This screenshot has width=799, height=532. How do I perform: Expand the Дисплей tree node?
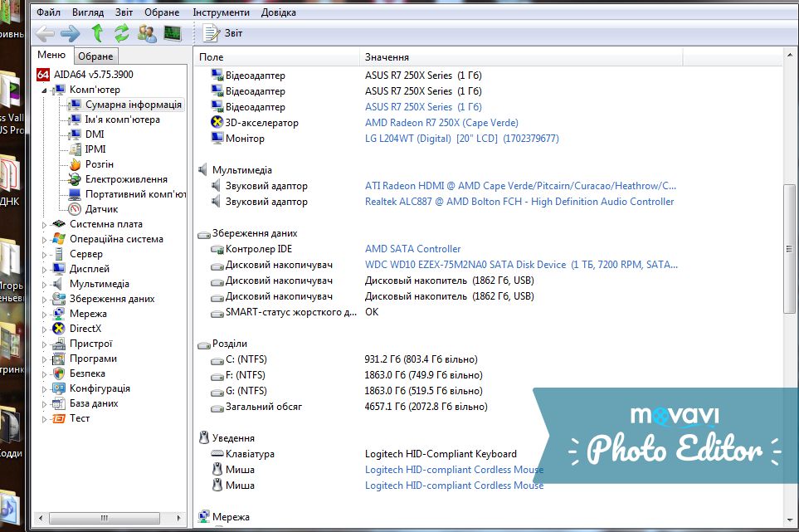coord(44,270)
